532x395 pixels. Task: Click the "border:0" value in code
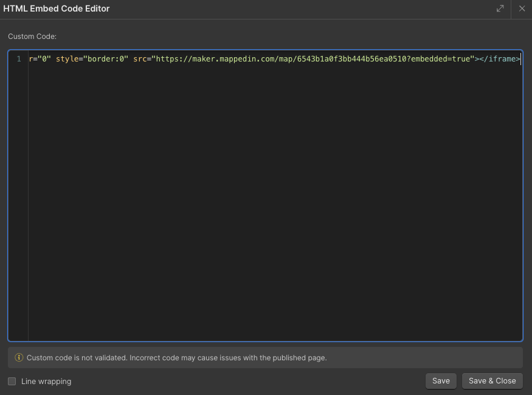click(105, 59)
